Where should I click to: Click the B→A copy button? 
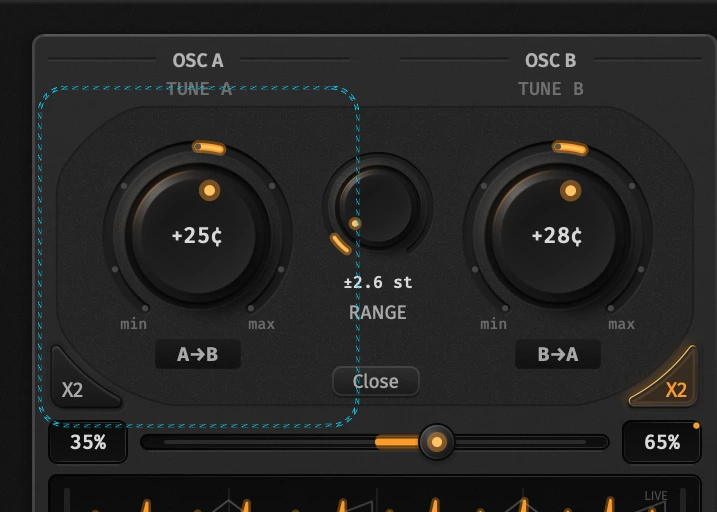(x=557, y=354)
